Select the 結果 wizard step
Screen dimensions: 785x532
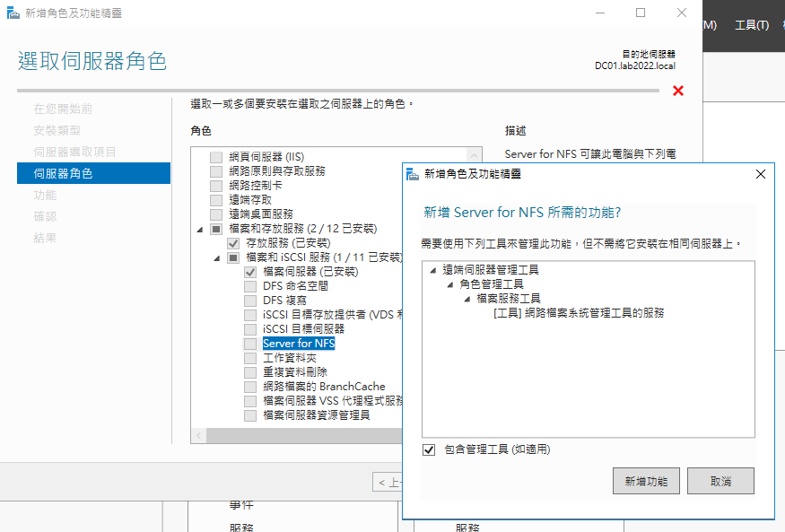tap(45, 238)
